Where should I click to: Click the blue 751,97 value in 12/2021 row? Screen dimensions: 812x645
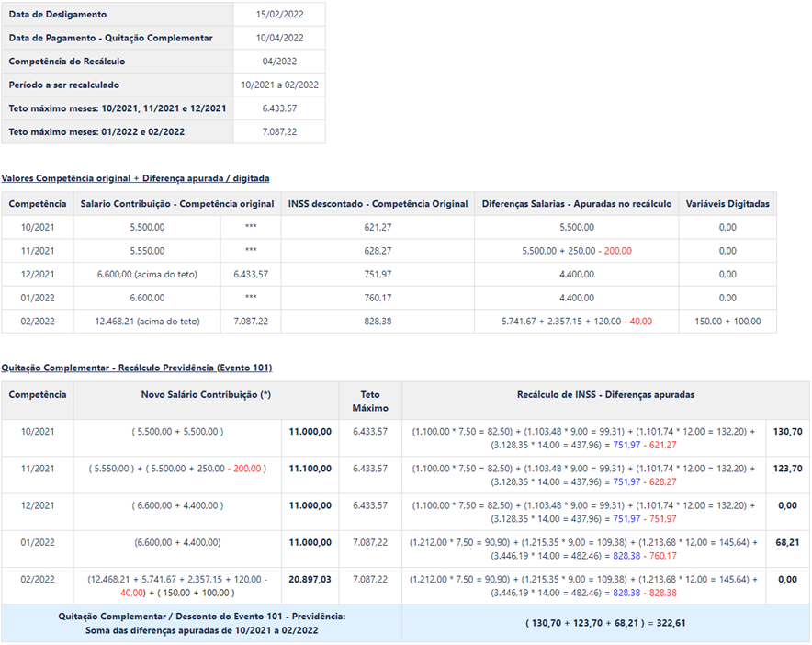(626, 518)
